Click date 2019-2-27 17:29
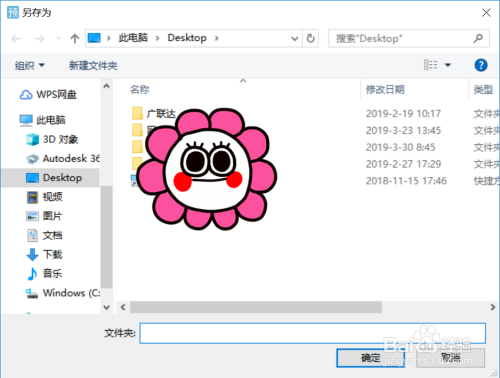 point(403,164)
